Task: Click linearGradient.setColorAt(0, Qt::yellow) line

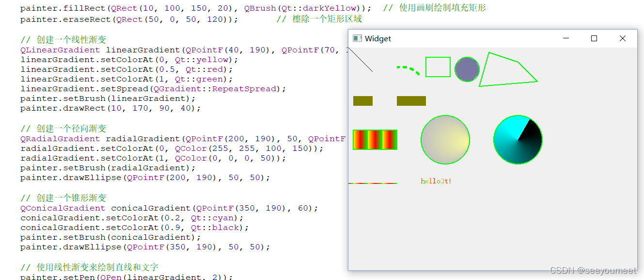Action: tap(129, 60)
